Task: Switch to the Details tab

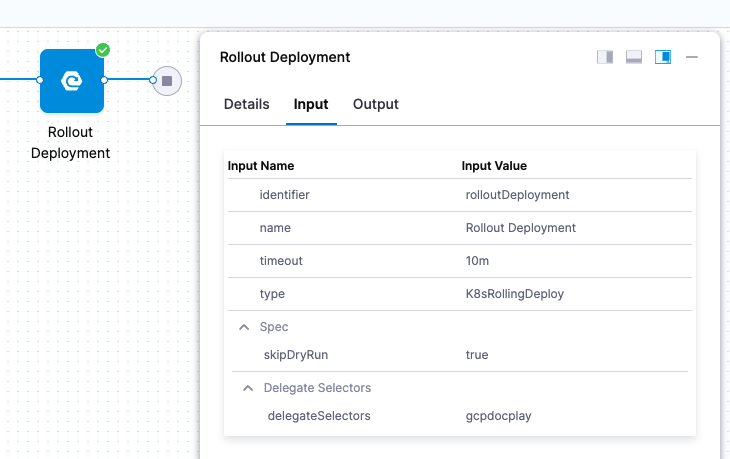Action: pos(246,104)
